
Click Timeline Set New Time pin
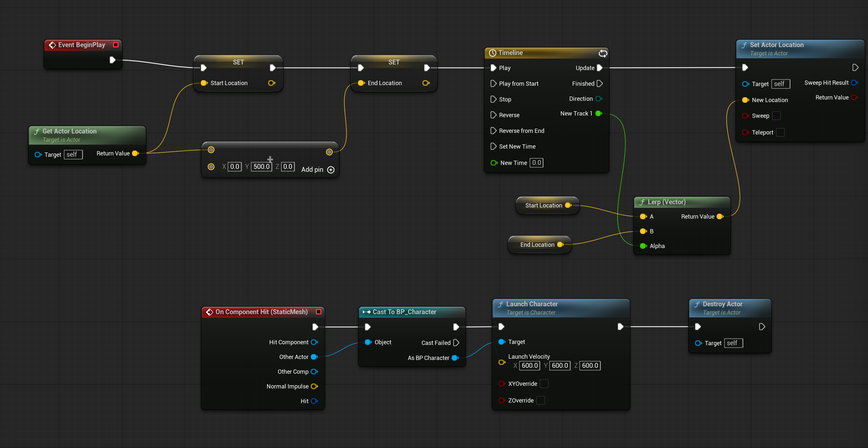493,146
